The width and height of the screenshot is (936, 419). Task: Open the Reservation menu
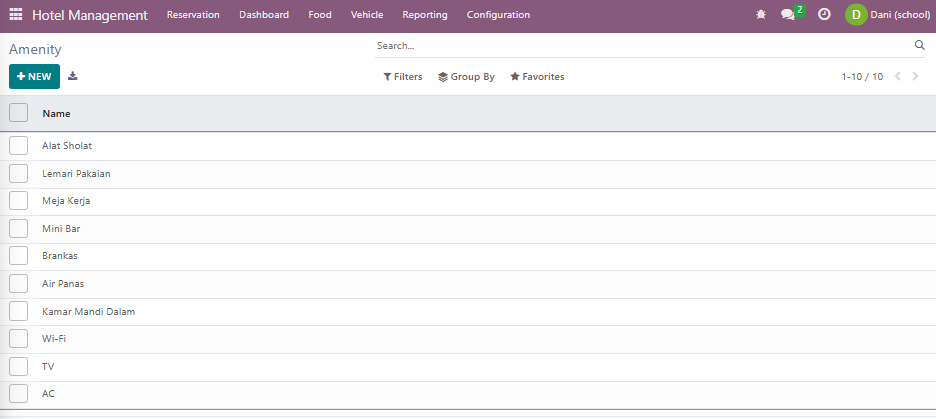193,14
